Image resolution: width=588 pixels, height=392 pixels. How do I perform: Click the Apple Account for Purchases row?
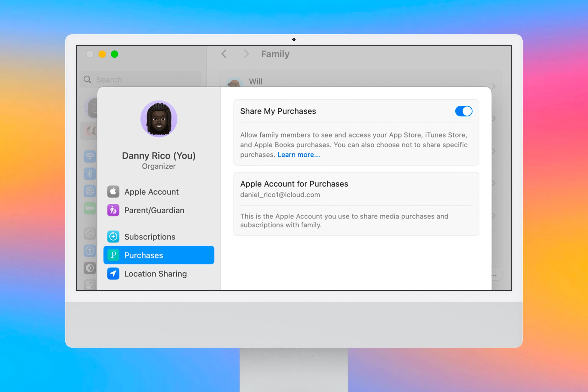coord(356,189)
